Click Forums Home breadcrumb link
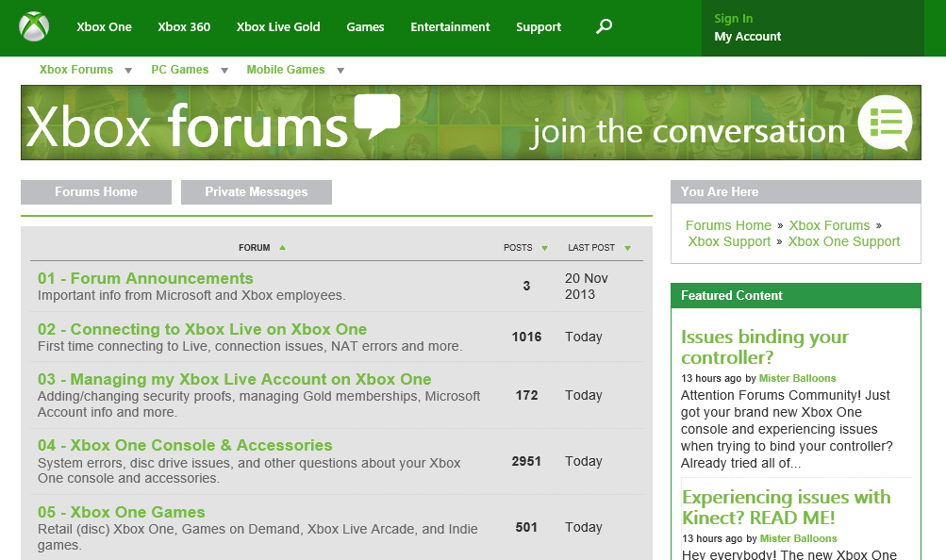 (x=728, y=225)
